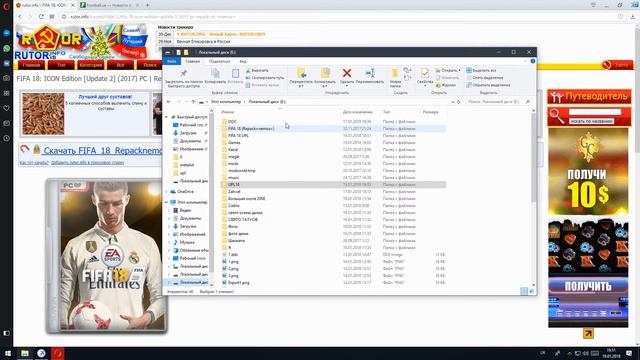Viewport: 640px width, 360px height.
Task: Click the Explorer help question-mark icon
Action: click(x=533, y=61)
